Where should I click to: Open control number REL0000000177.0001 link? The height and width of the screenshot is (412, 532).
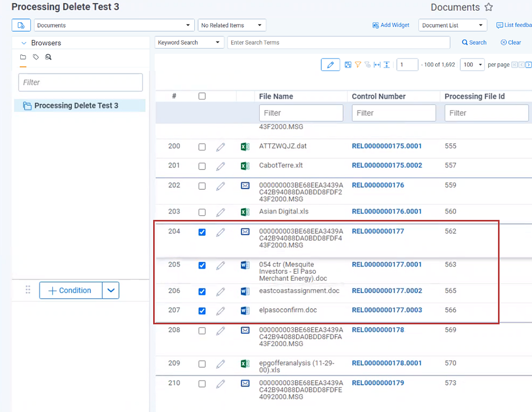[x=387, y=265]
